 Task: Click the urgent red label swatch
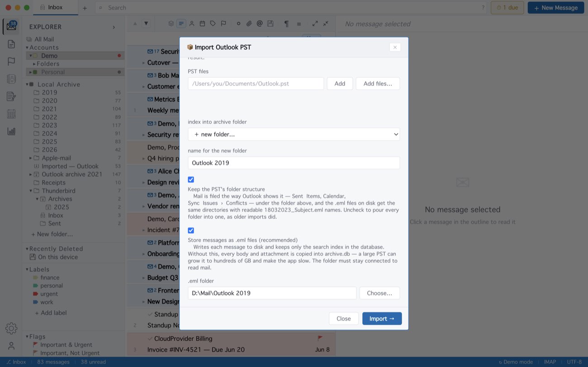pos(36,294)
